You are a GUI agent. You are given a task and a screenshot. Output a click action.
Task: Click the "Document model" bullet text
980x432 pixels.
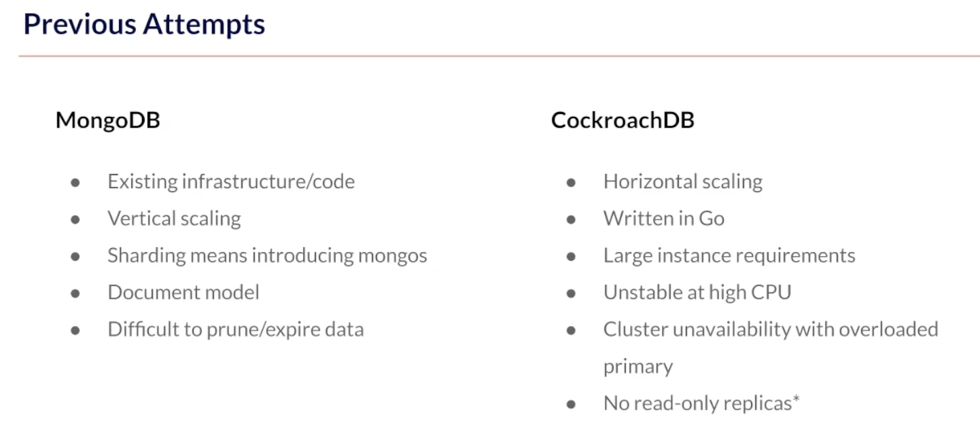[183, 292]
